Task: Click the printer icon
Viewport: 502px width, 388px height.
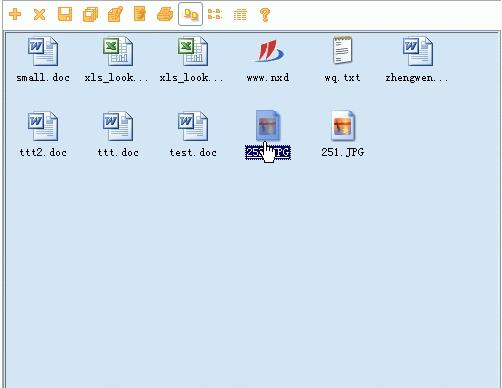Action: point(165,14)
